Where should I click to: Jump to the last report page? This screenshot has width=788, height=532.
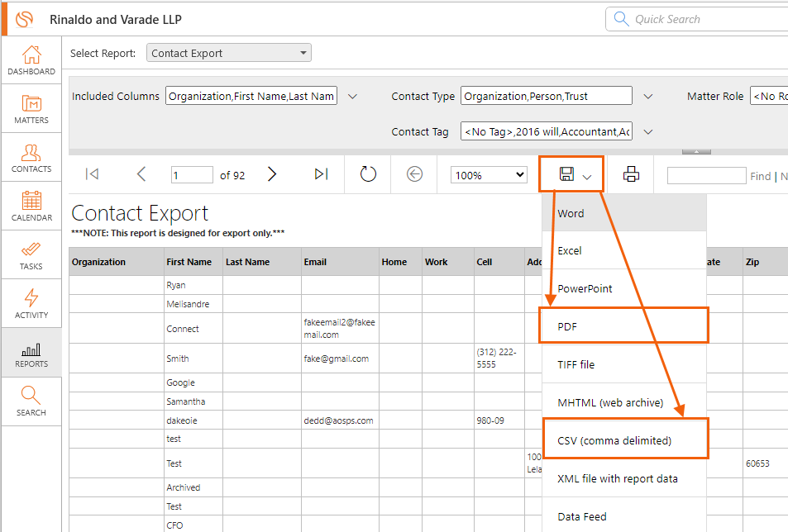tap(321, 174)
